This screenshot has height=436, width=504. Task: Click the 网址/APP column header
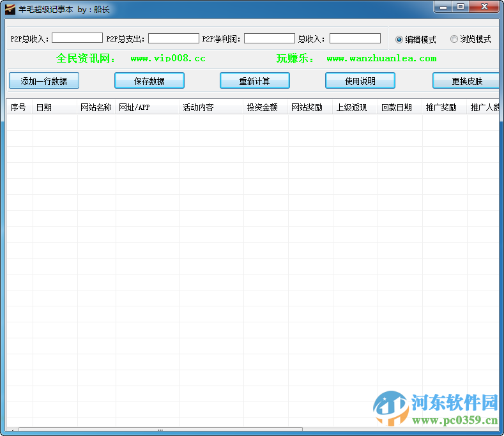(148, 107)
